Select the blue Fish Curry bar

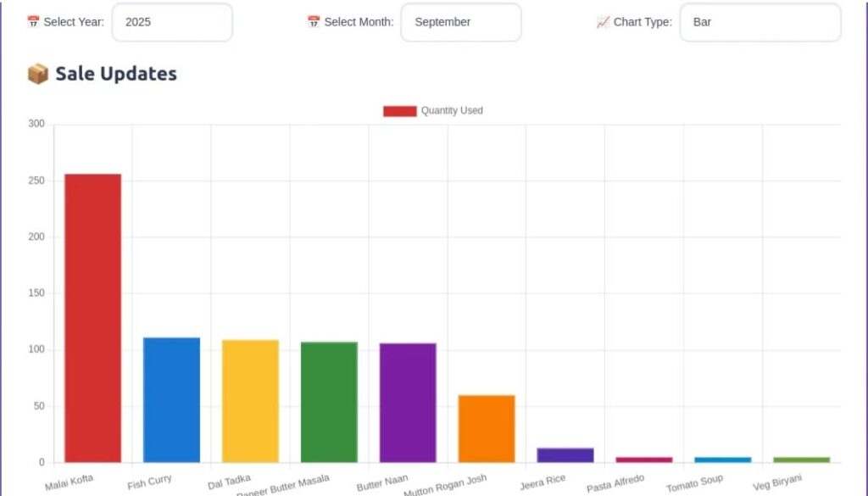click(171, 399)
